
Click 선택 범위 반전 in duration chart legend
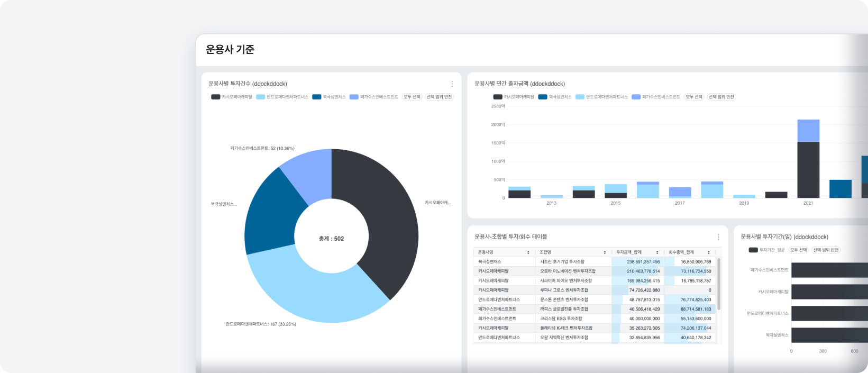(826, 250)
